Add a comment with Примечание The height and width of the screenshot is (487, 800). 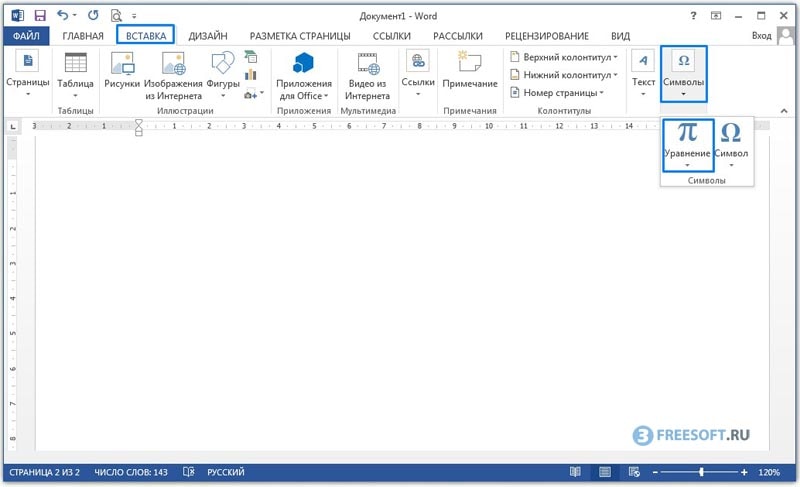(x=469, y=70)
